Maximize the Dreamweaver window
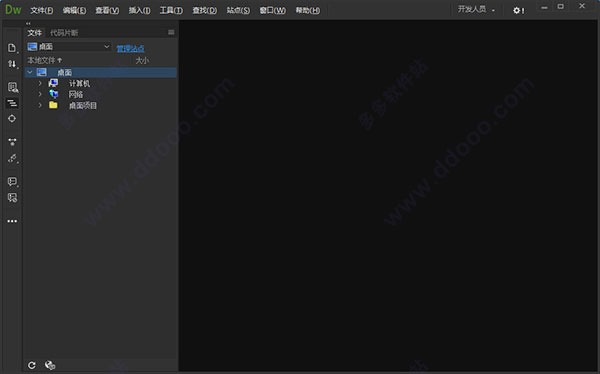 [x=561, y=7]
